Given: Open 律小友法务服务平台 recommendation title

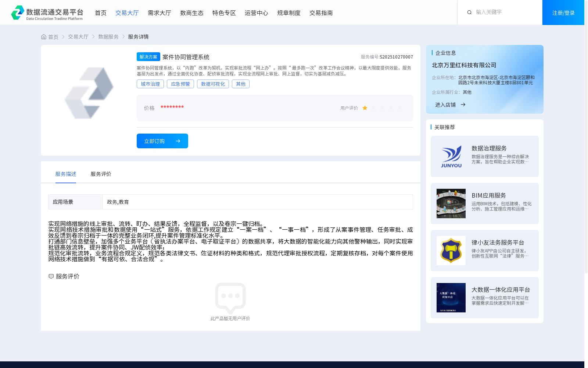Looking at the screenshot, I should click(x=498, y=243).
